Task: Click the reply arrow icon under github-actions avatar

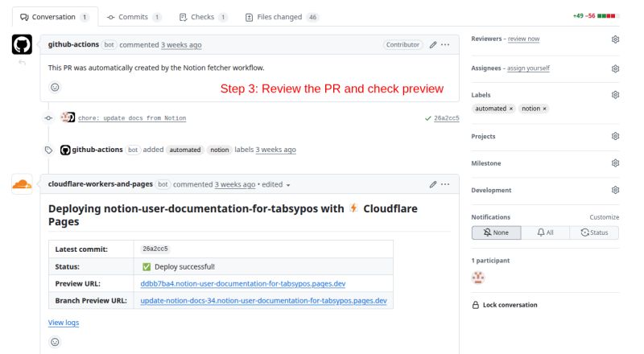Action: (x=23, y=63)
